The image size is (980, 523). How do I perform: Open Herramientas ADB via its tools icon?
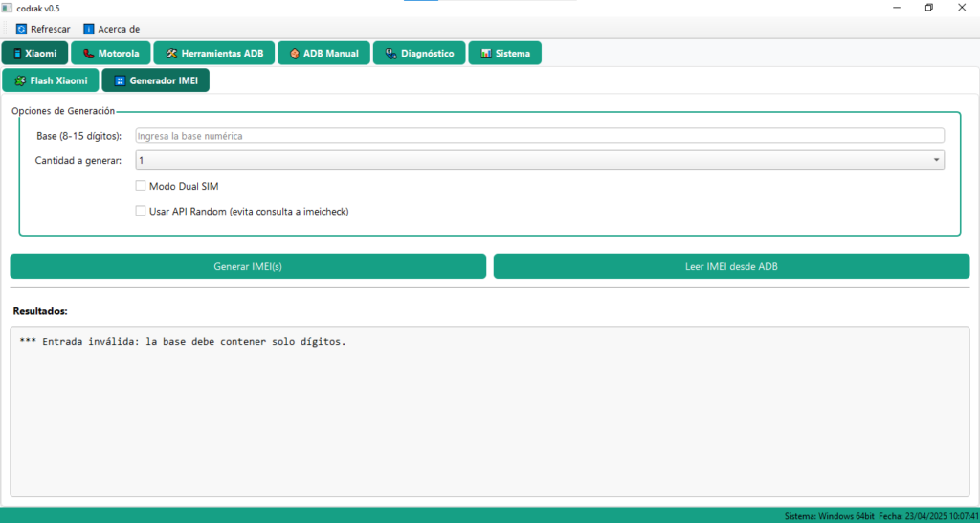pos(172,54)
